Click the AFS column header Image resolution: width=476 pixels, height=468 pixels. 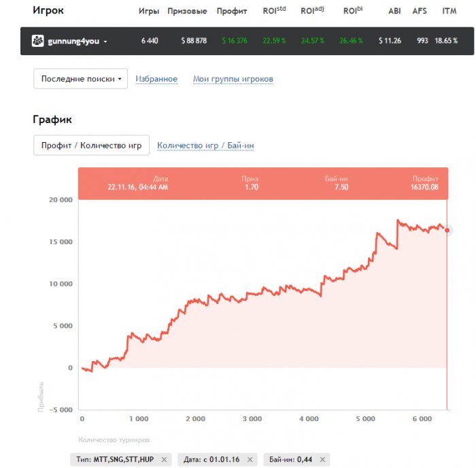(x=422, y=12)
